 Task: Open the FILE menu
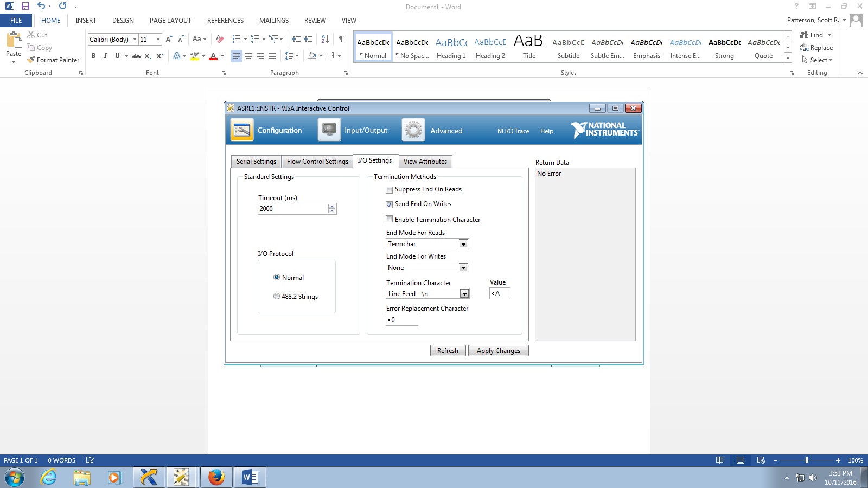click(16, 21)
